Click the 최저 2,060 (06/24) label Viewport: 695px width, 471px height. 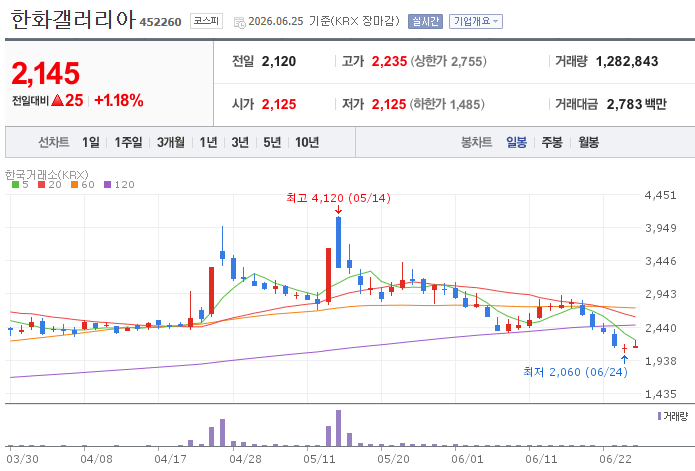[x=575, y=372]
